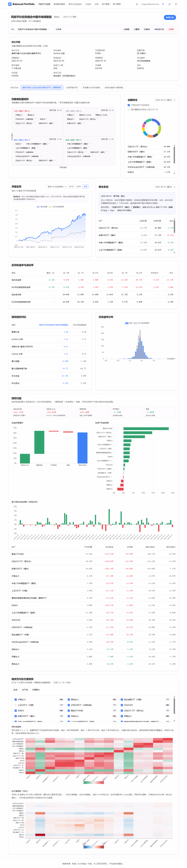The image size is (187, 868).
Task: Select 按优化指标污染风险 tab
Action: point(114,88)
